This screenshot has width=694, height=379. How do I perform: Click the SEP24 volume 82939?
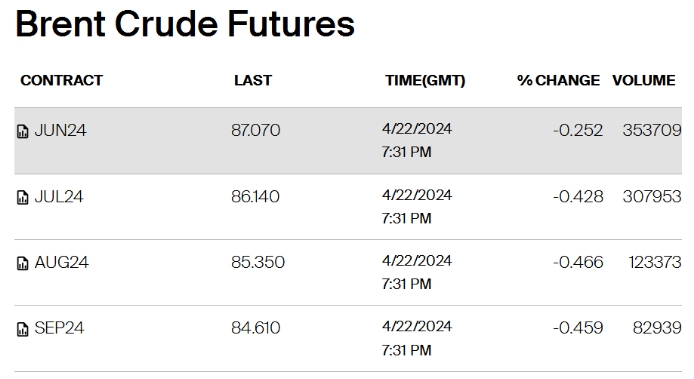pos(657,328)
